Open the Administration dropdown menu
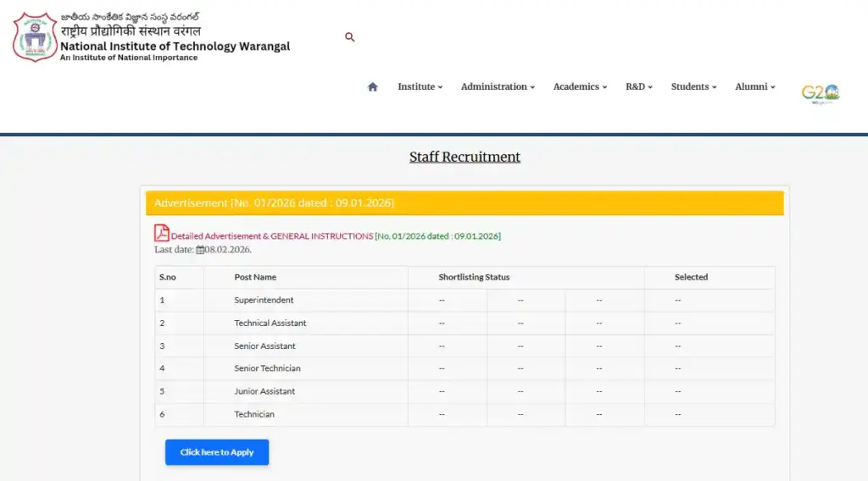 (x=498, y=86)
